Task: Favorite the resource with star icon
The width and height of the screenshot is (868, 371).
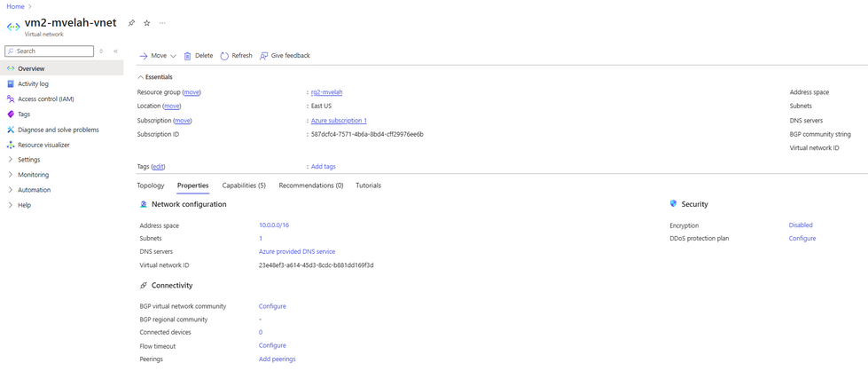Action: click(x=146, y=23)
